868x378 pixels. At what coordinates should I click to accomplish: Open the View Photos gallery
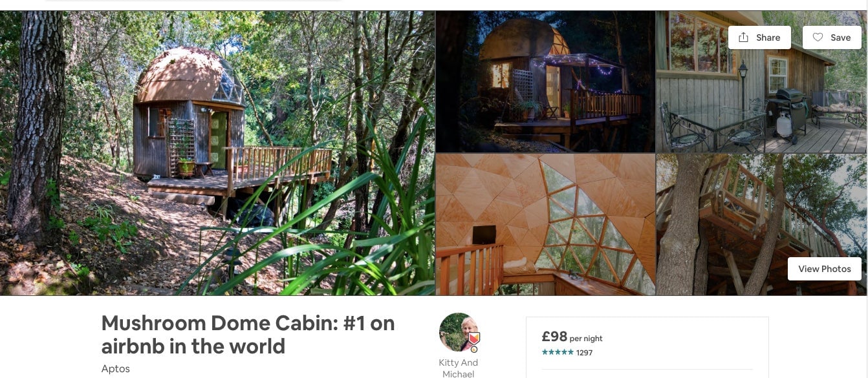coord(825,269)
